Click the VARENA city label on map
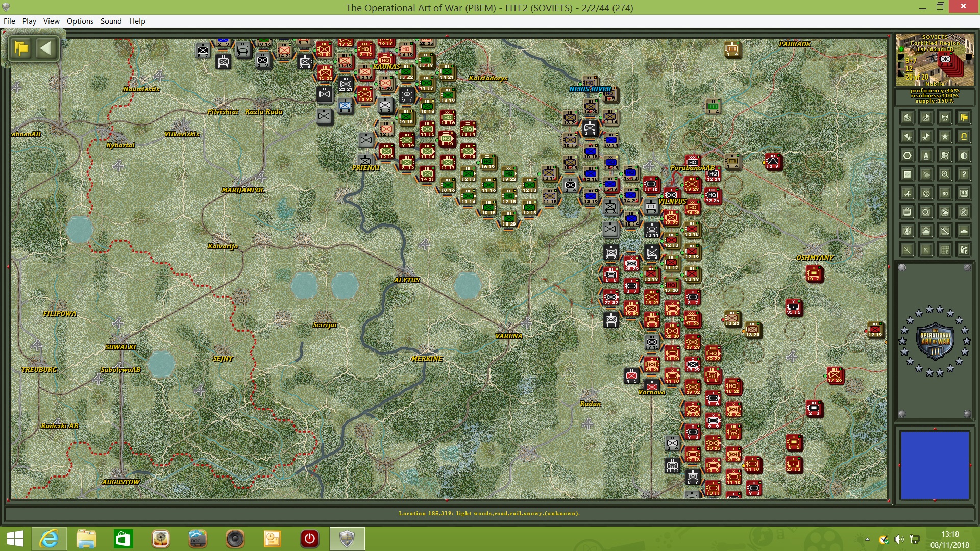 click(509, 336)
